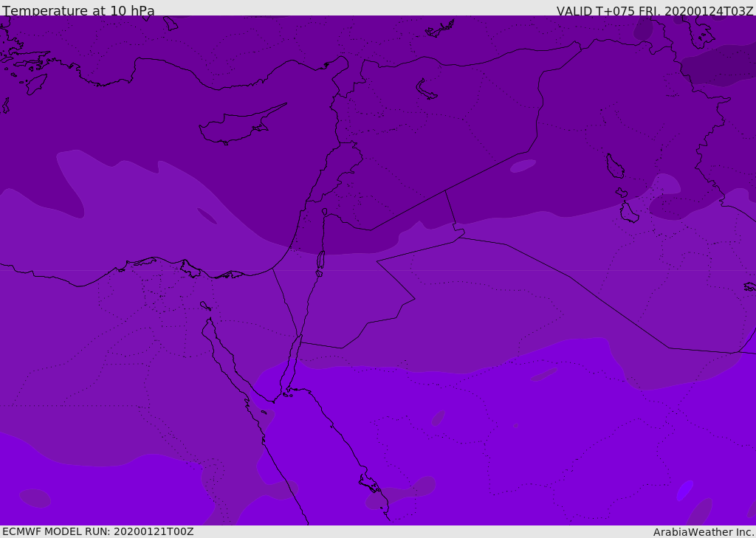The image size is (756, 538).
Task: Click the 'ArabiaWeather Inc.' credit text
Action: pos(704,532)
